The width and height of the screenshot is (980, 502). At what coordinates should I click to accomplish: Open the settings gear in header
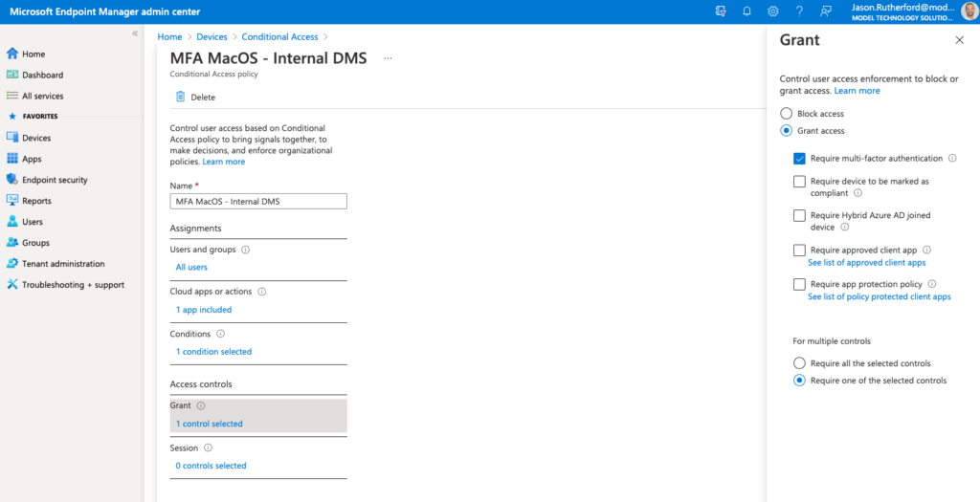tap(772, 11)
